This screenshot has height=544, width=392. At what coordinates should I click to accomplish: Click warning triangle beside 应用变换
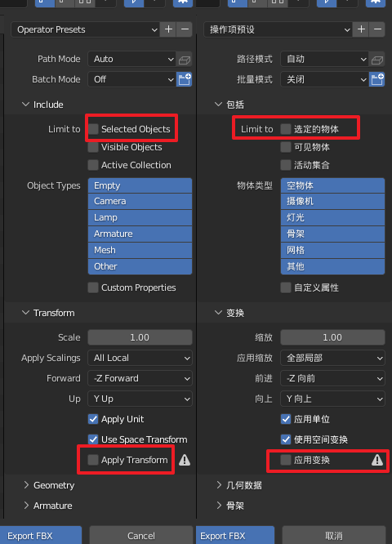coord(377,460)
